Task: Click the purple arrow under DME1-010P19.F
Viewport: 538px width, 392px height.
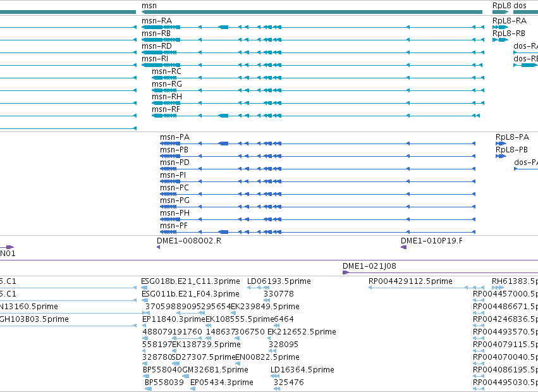Action: [x=404, y=247]
